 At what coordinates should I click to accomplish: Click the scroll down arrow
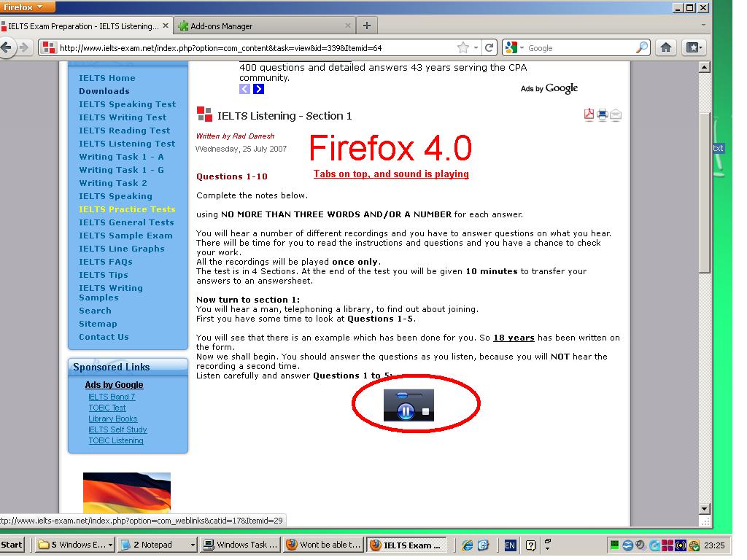click(x=705, y=508)
